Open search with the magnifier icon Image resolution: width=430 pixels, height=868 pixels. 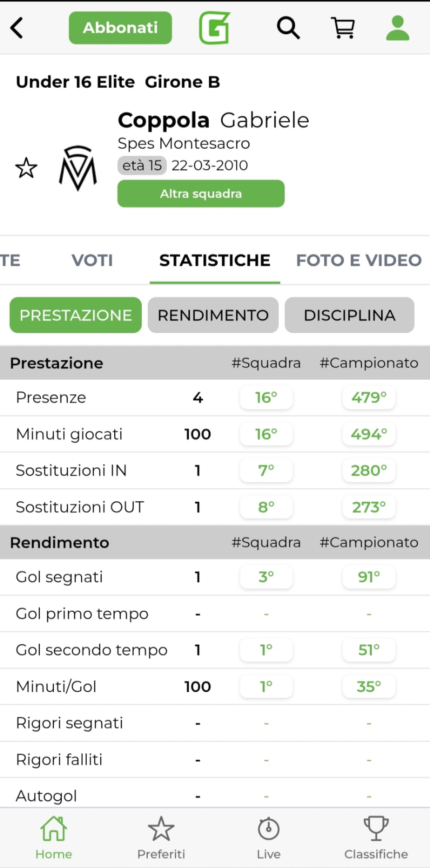pos(288,28)
